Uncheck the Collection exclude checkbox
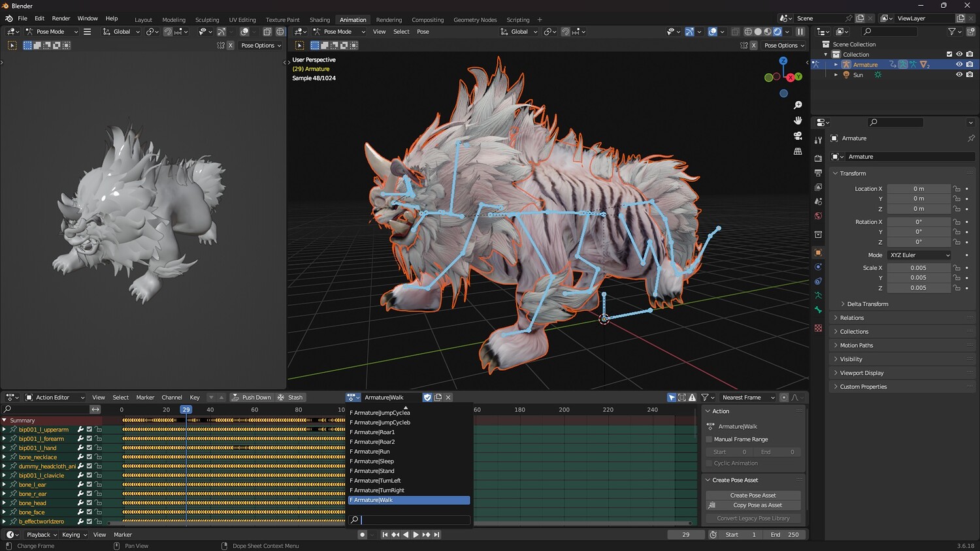 click(949, 54)
